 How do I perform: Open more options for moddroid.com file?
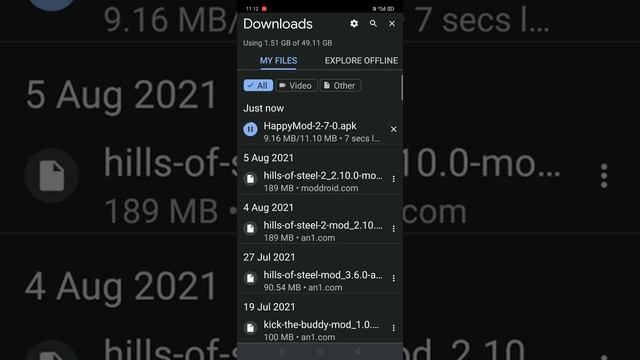pyautogui.click(x=393, y=179)
